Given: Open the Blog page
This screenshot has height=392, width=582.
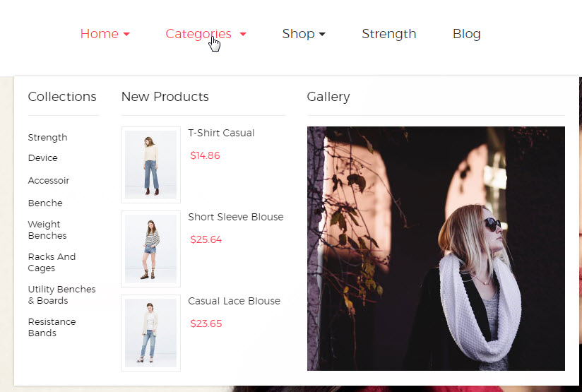Looking at the screenshot, I should pyautogui.click(x=467, y=34).
